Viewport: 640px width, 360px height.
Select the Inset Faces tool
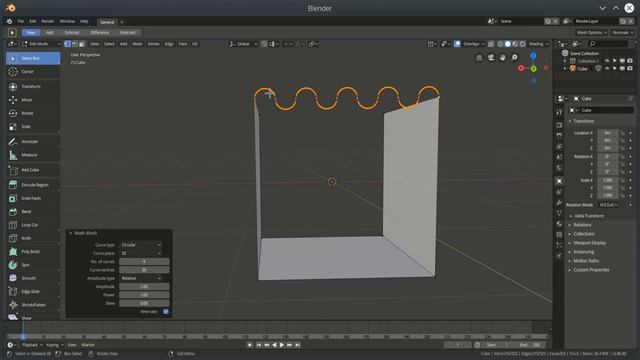click(x=33, y=198)
